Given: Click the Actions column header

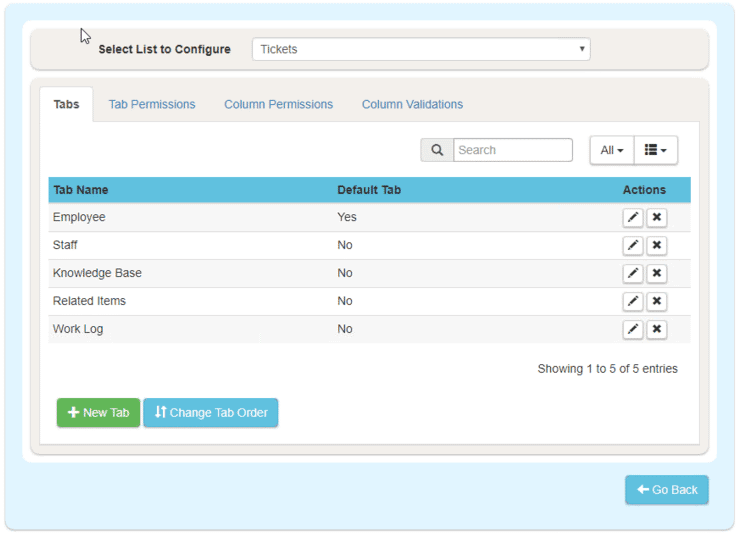Looking at the screenshot, I should click(644, 190).
